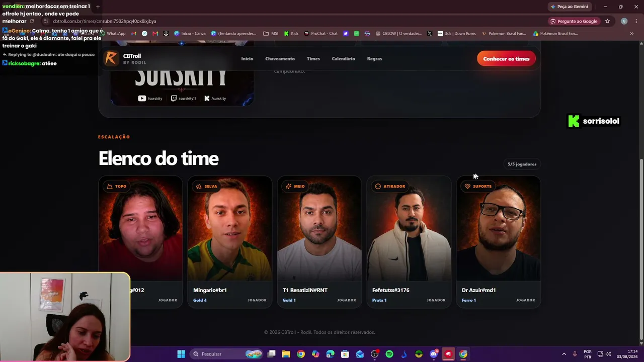
Task: Click the Prata 1 rank text
Action: (379, 300)
